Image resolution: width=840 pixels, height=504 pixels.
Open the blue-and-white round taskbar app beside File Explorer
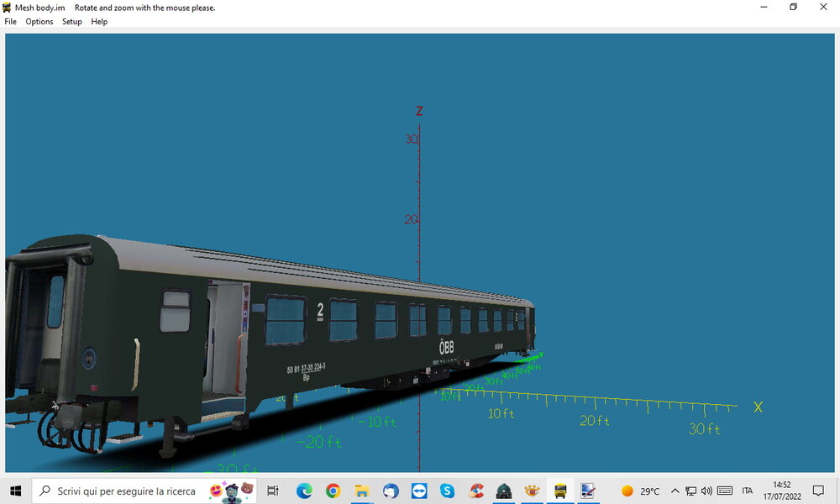click(391, 491)
